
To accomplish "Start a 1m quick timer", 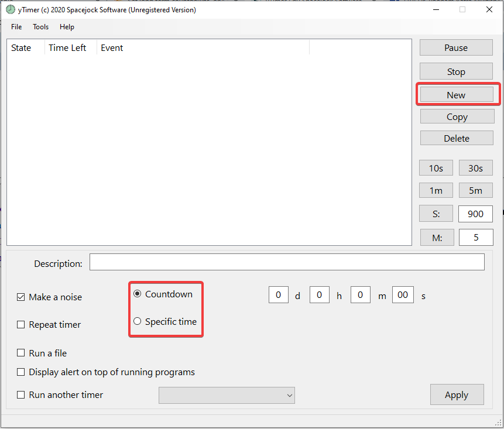I will tap(436, 191).
